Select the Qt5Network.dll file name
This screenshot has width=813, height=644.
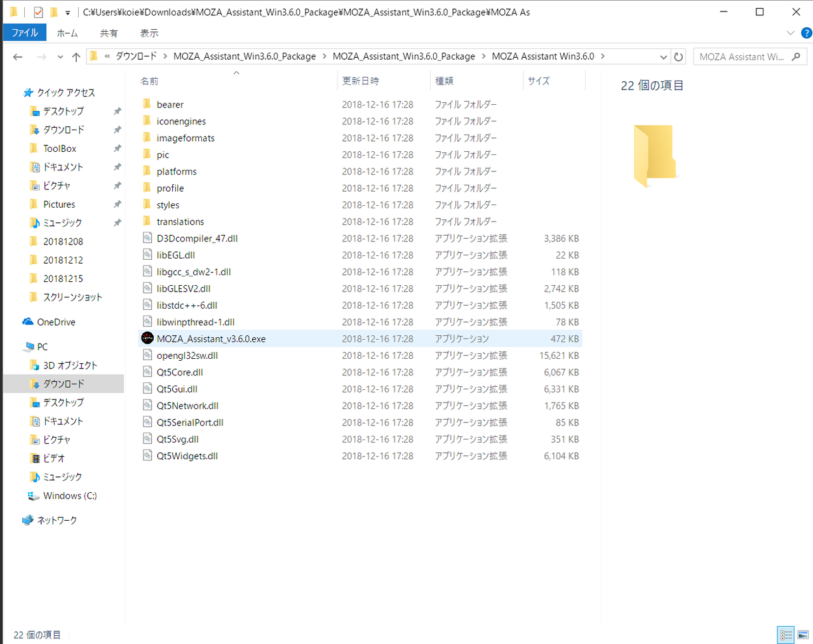(x=187, y=406)
